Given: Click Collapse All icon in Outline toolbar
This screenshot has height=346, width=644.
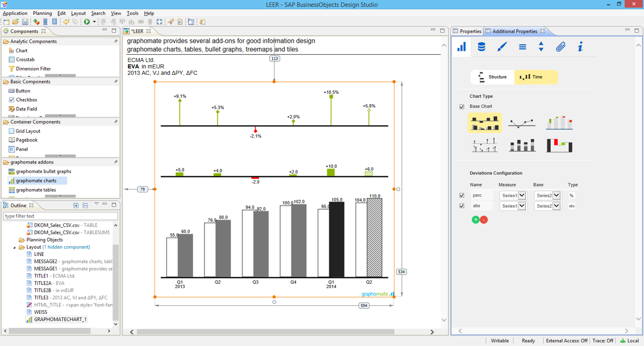Looking at the screenshot, I should 85,205.
